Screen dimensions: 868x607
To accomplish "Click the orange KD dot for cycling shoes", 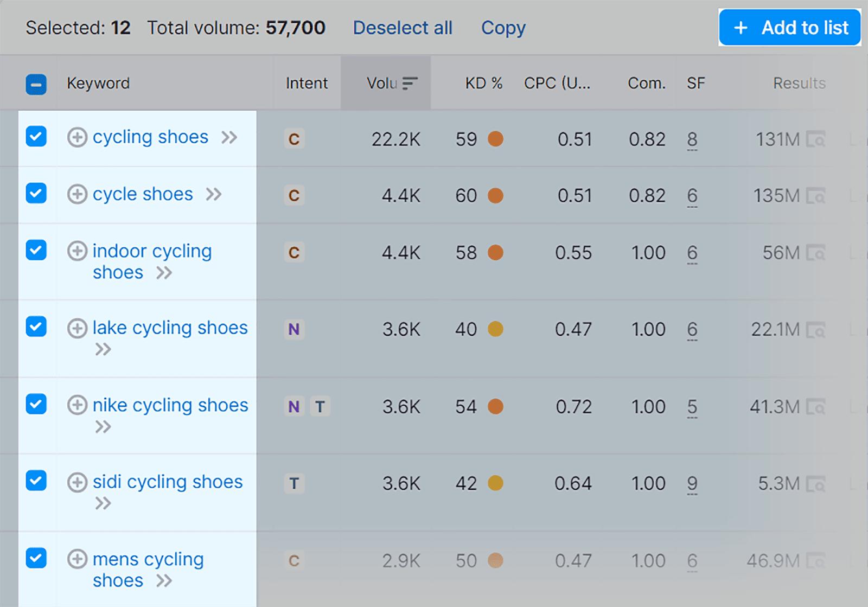I will pyautogui.click(x=495, y=139).
